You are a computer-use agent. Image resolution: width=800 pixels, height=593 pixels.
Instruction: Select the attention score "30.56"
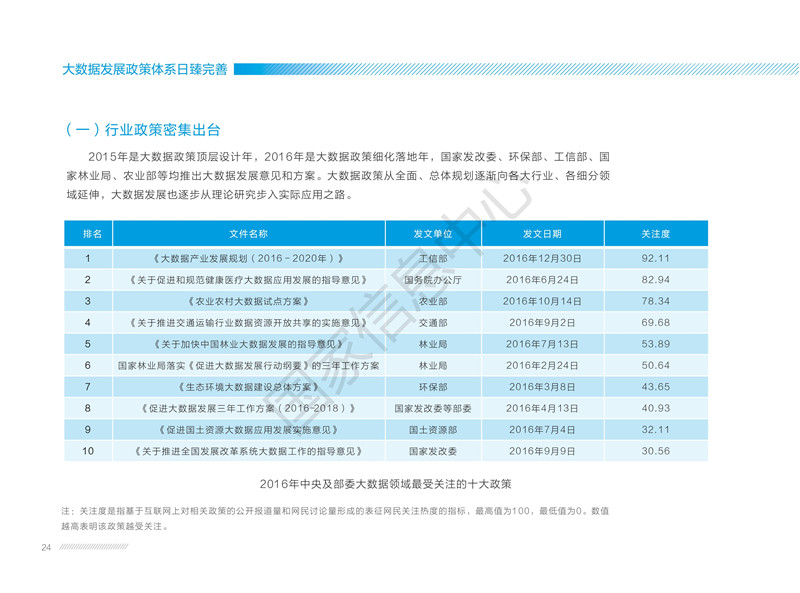tap(656, 452)
